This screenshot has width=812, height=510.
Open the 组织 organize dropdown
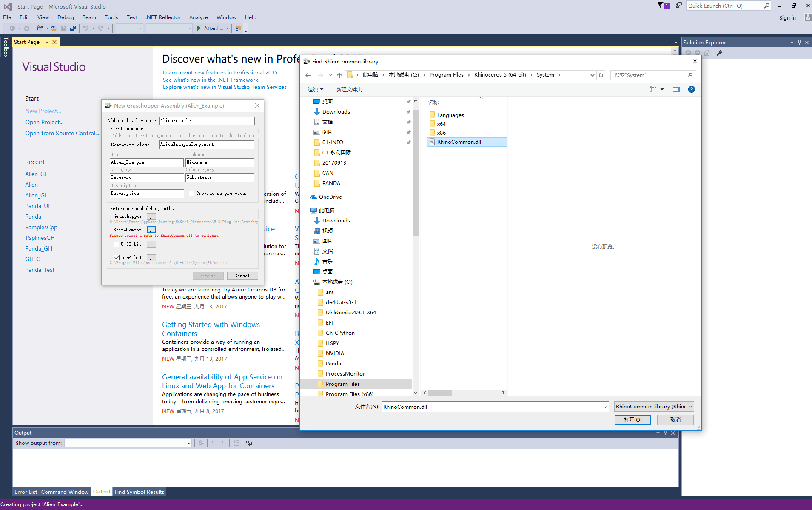coord(315,90)
